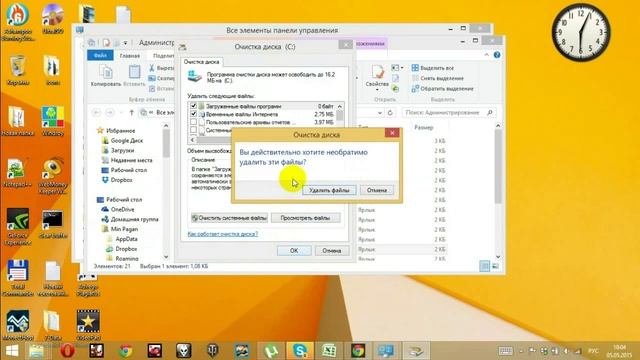This screenshot has width=640, height=360.
Task: Confirm with the Удалить файлы button
Action: [329, 190]
